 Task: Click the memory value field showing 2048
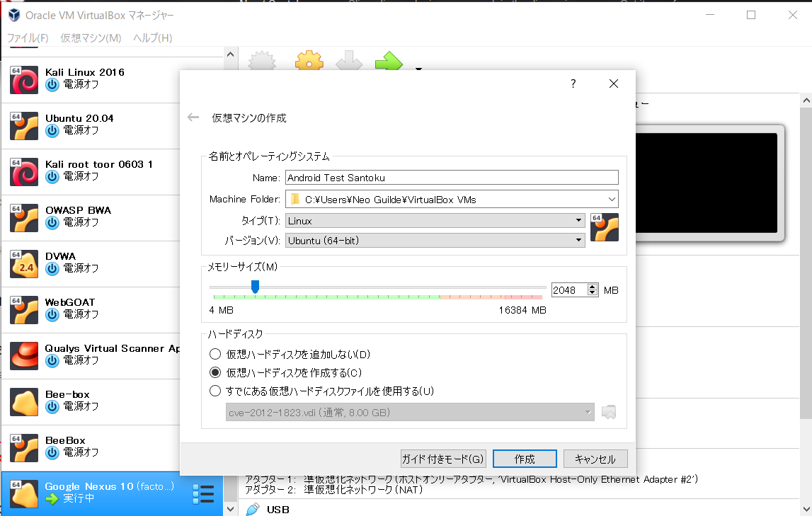click(569, 289)
